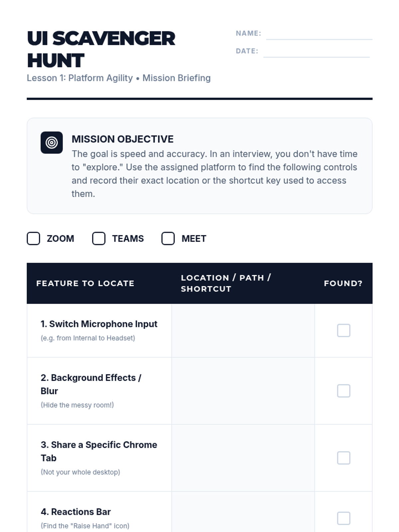This screenshot has width=399, height=532.
Task: Check the ZOOM platform checkbox
Action: point(33,238)
